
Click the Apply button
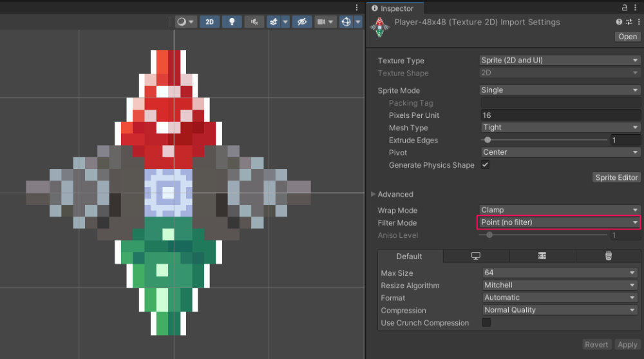click(x=627, y=345)
